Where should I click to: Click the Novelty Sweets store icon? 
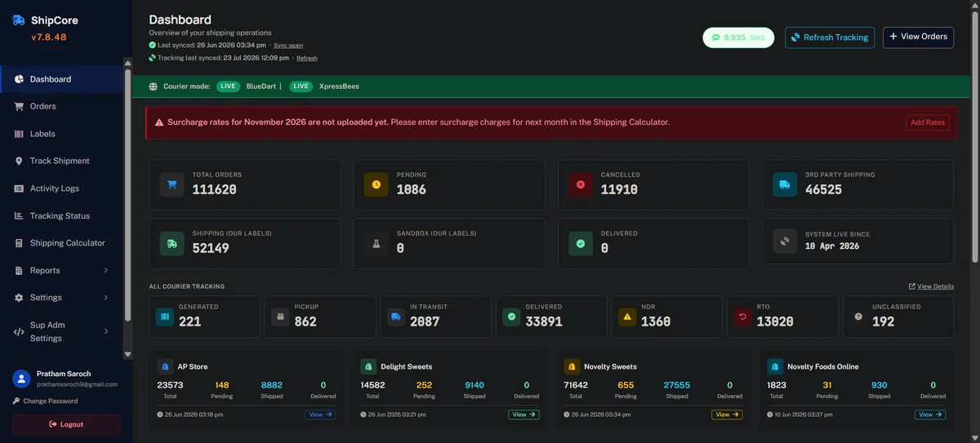572,367
